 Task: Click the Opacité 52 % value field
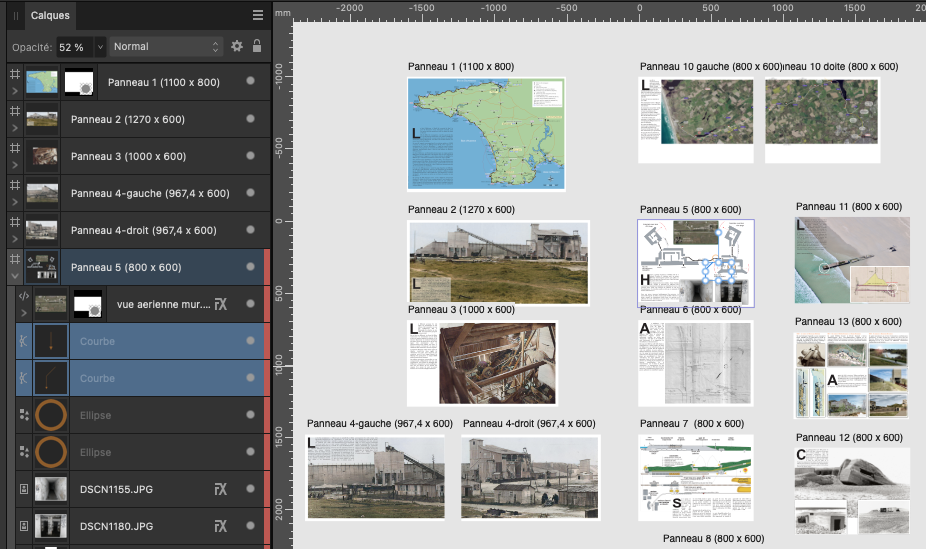(72, 47)
